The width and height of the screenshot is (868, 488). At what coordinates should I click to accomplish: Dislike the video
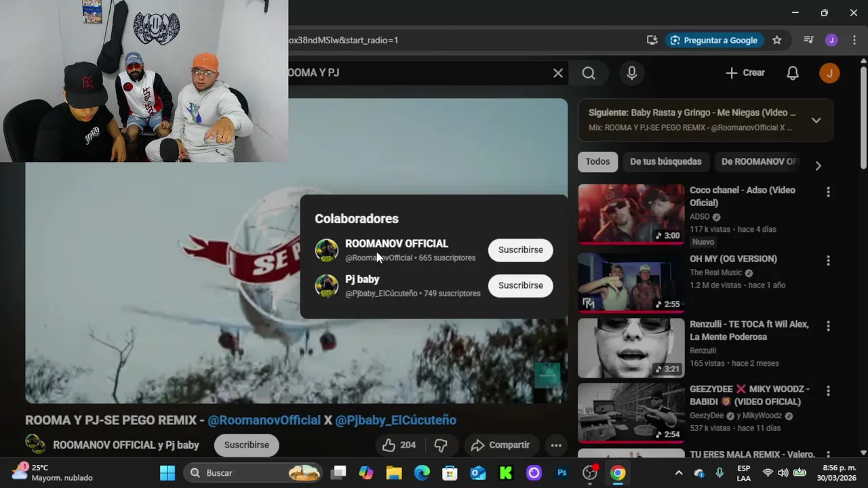[x=441, y=445]
